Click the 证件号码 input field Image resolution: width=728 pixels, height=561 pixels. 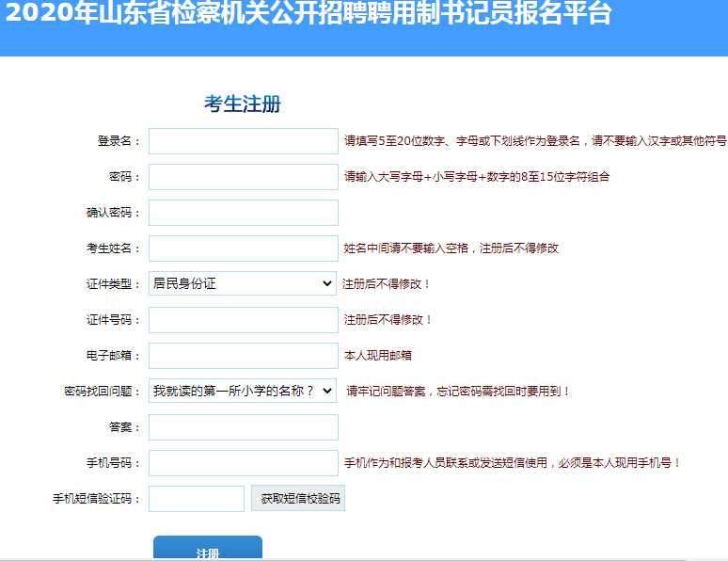click(x=243, y=320)
